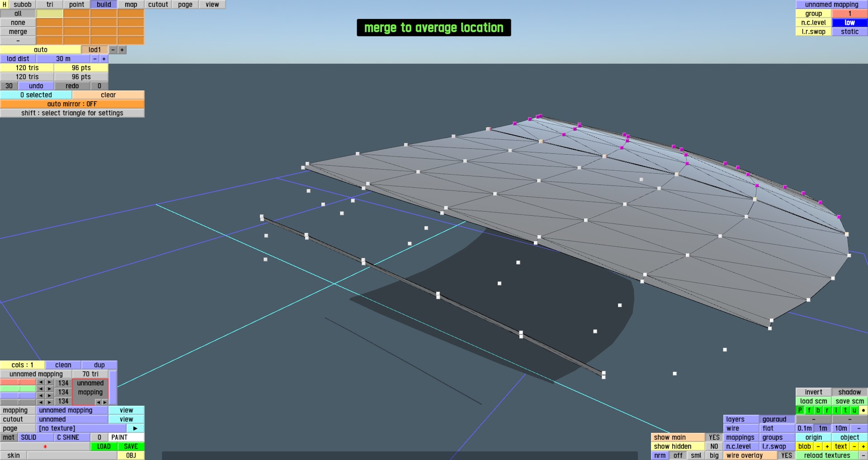Decrease lod dist with minus button

[x=95, y=59]
